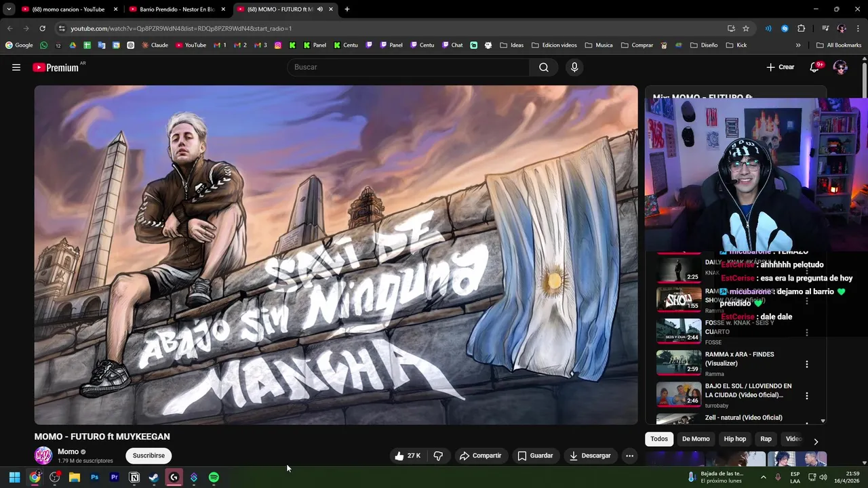Open the YouTube account avatar menu

[x=840, y=67]
